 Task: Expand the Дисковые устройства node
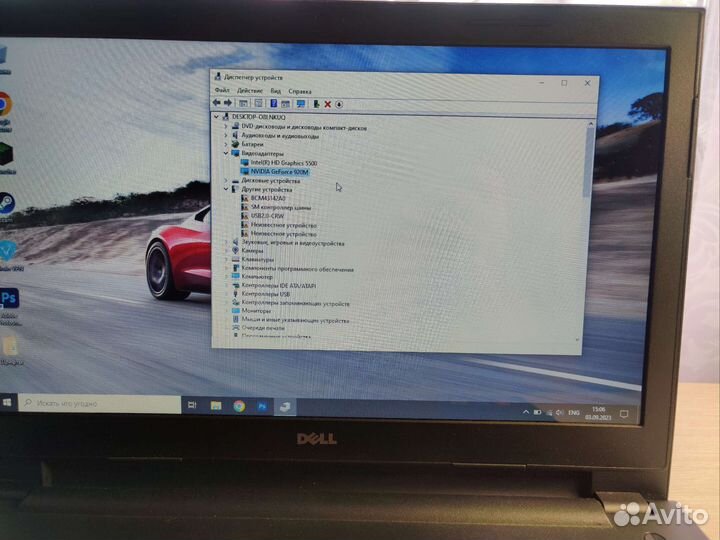(x=225, y=180)
